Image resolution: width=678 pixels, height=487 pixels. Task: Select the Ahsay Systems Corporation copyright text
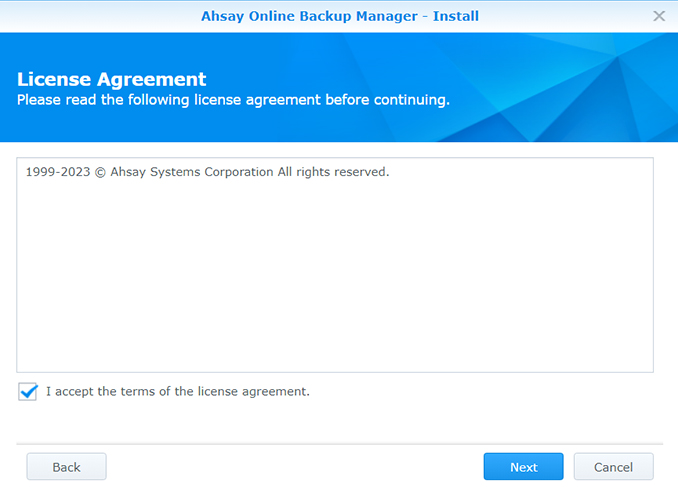[208, 172]
